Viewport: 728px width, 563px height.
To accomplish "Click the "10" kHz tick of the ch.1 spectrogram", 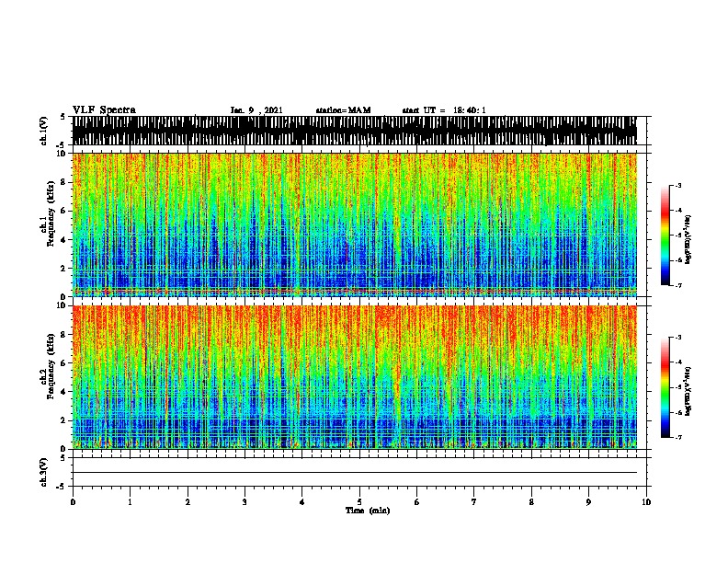I will pos(63,154).
